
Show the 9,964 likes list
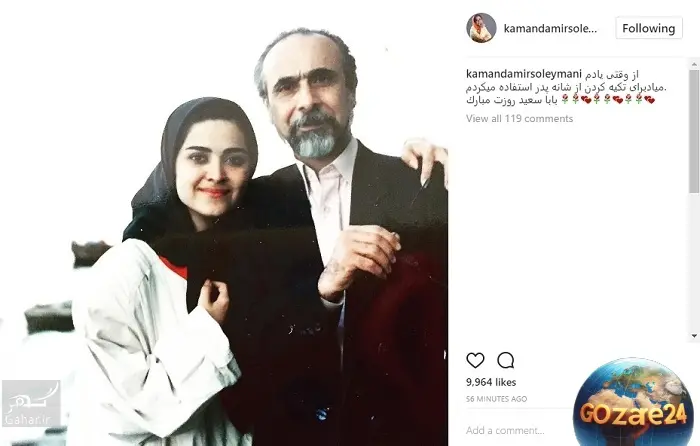[x=491, y=382]
